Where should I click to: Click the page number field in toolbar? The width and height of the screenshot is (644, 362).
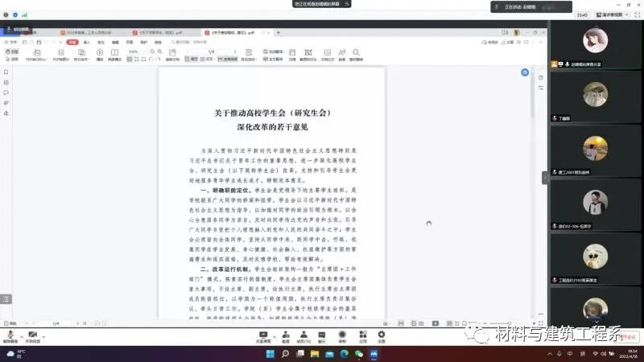pos(211,51)
